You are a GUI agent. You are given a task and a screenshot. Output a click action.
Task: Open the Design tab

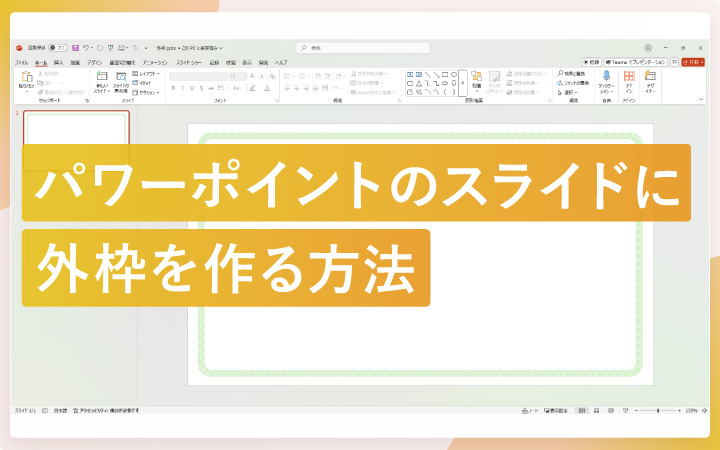94,62
